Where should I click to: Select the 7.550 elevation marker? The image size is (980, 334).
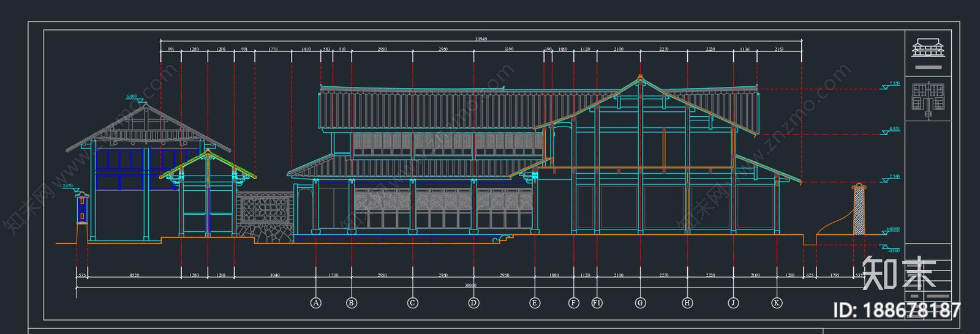tap(891, 85)
